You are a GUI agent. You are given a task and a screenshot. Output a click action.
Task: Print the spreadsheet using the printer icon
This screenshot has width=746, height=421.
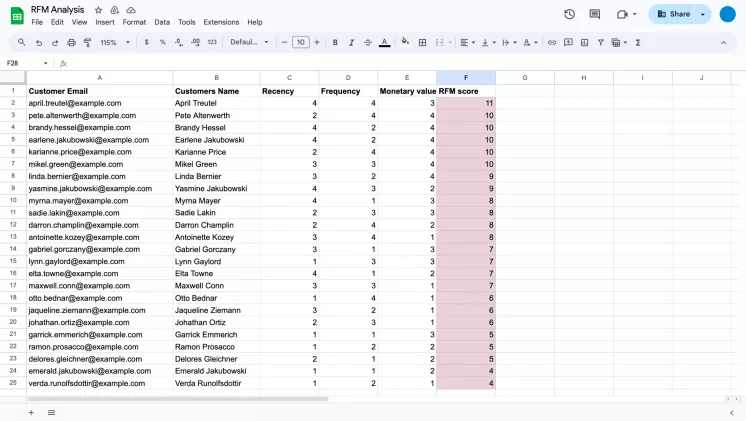[x=71, y=43]
